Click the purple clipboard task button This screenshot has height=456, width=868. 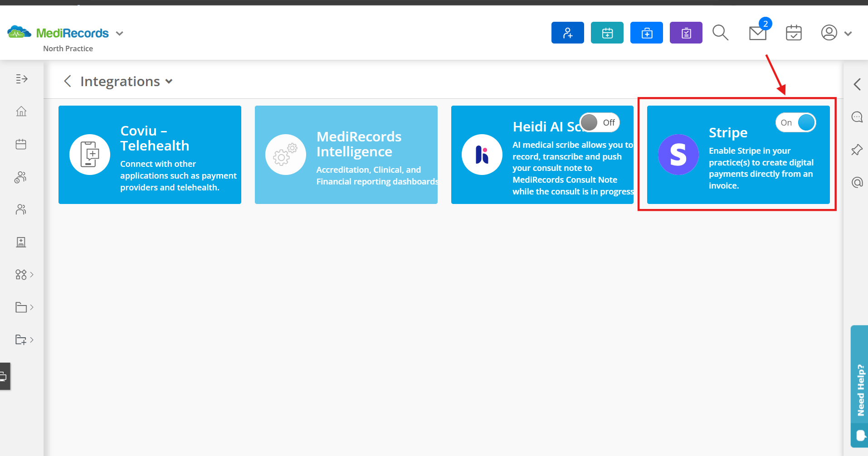pos(686,33)
